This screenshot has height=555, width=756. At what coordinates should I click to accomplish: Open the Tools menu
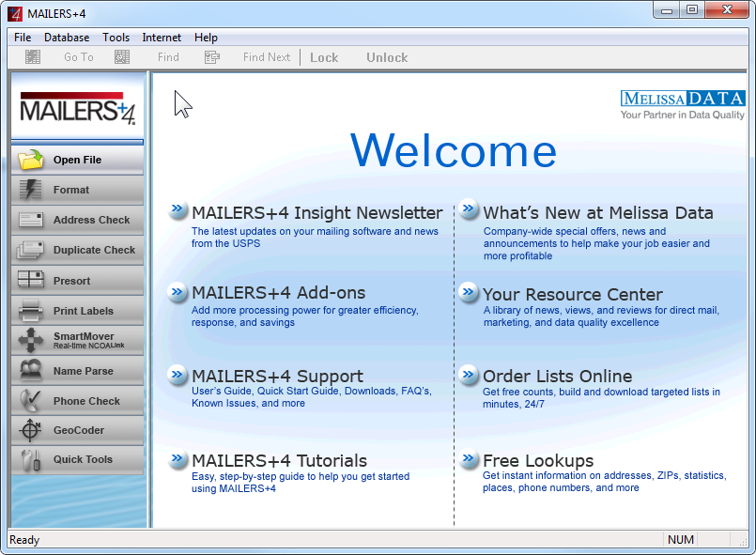pos(116,38)
